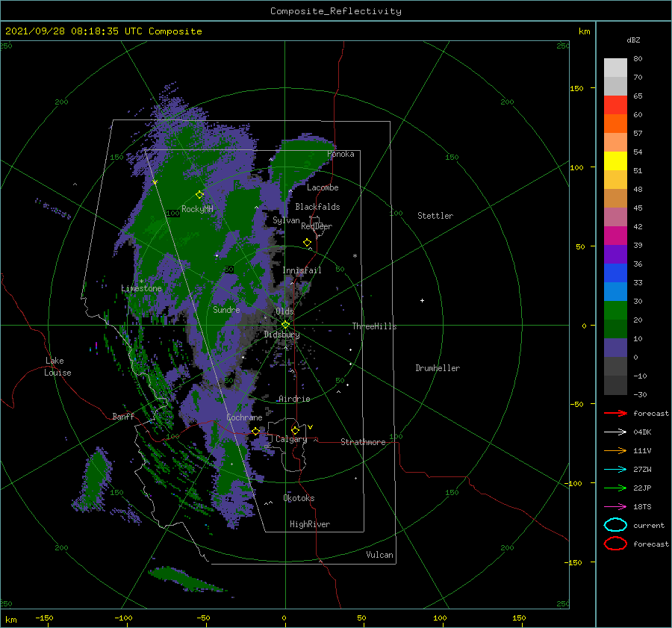
Task: Click the Calgary city label
Action: pyautogui.click(x=291, y=439)
